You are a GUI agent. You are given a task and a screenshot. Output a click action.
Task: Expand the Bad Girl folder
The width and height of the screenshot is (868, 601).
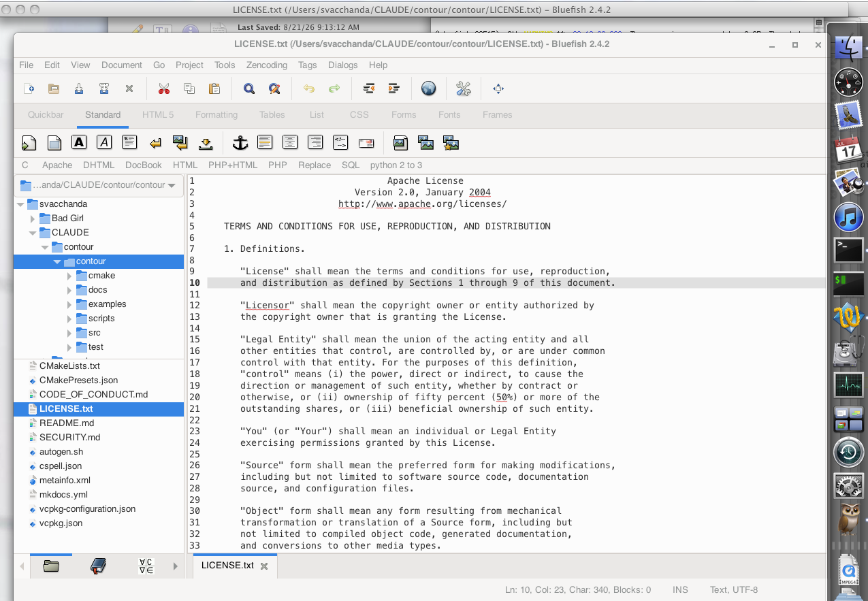[33, 218]
